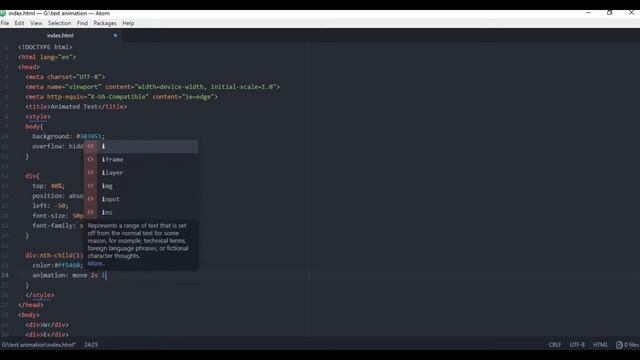Click the closing </style> tag
Viewport: 640px width, 360px height.
(x=40, y=295)
